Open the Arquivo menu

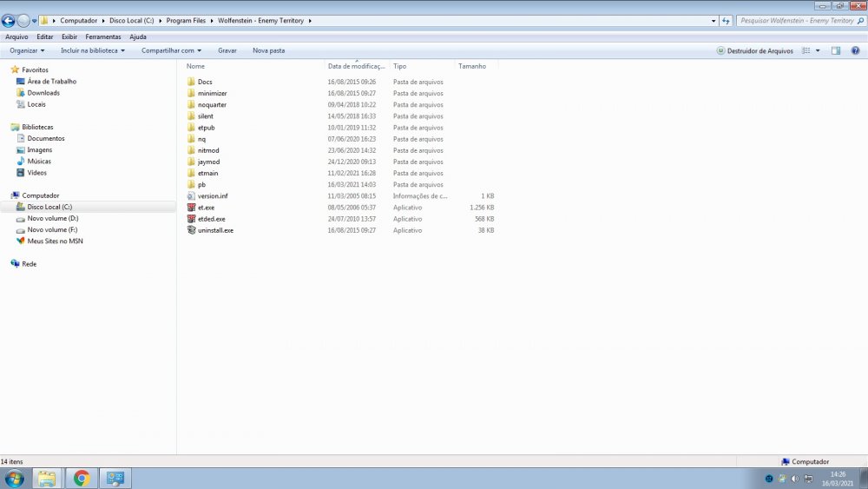(x=16, y=36)
